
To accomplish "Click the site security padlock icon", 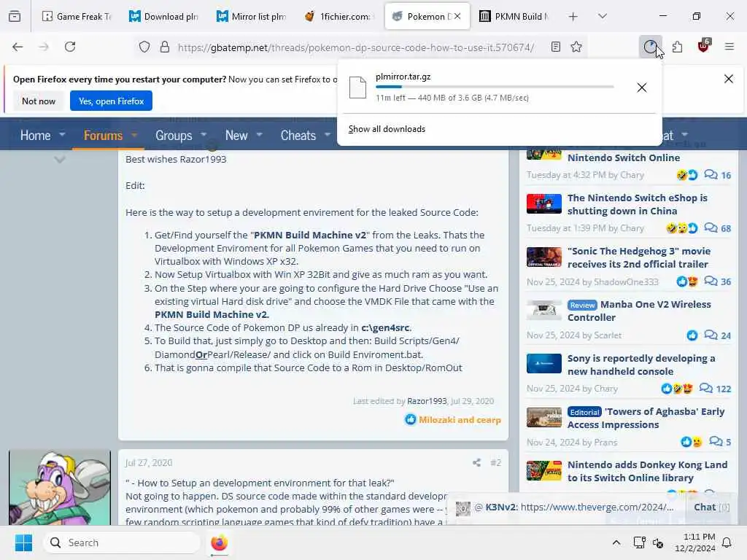I will (165, 47).
